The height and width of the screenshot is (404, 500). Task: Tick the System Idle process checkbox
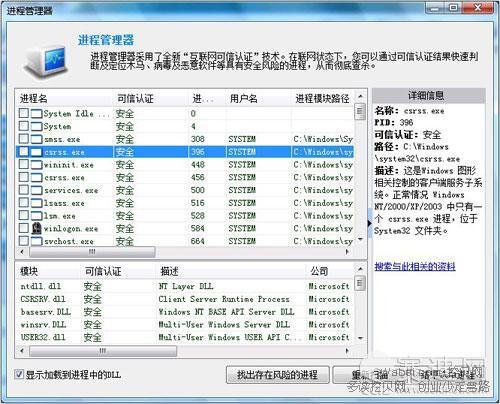[24, 113]
